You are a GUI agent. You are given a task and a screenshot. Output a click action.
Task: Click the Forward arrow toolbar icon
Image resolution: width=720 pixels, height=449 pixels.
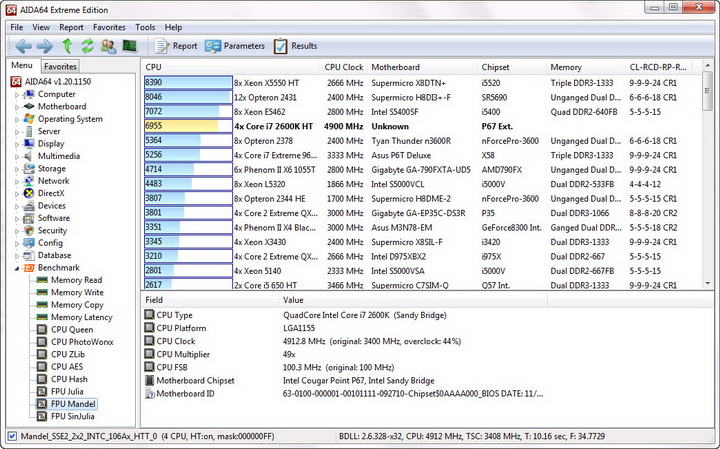pyautogui.click(x=45, y=46)
